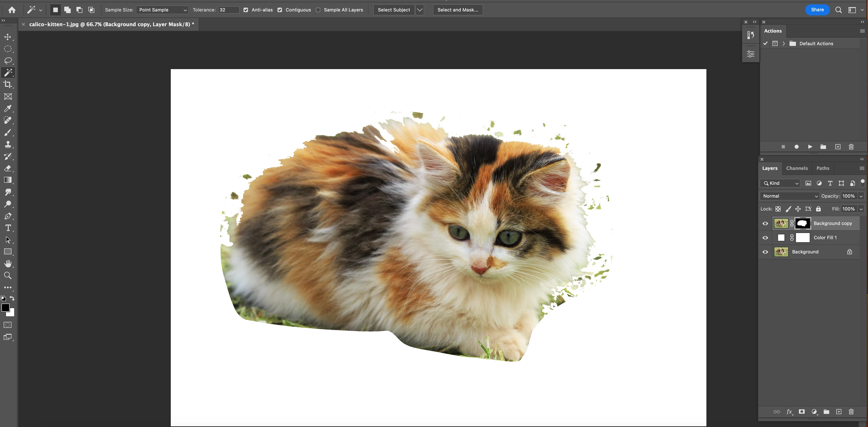Click the foreground color swatch
This screenshot has height=427, width=868.
pos(5,307)
